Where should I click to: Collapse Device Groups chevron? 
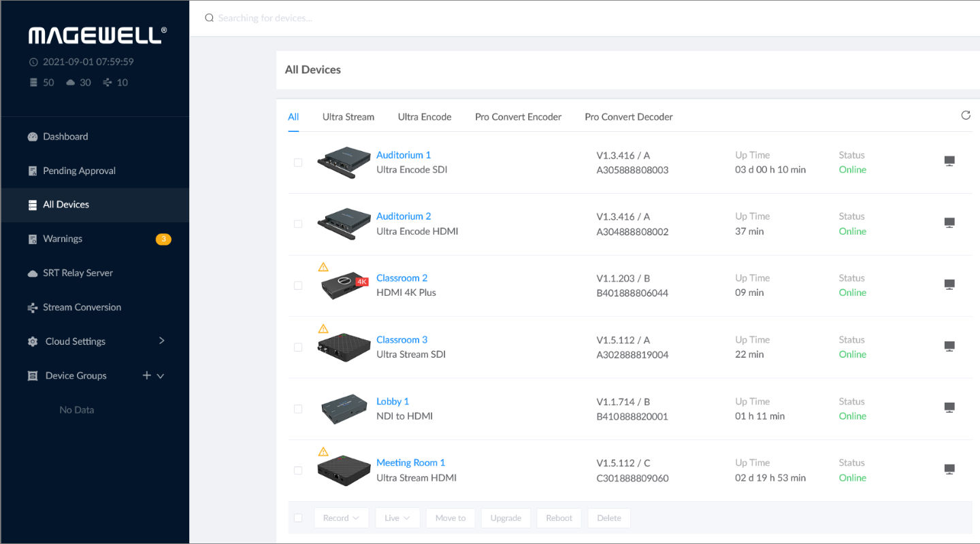pos(161,376)
